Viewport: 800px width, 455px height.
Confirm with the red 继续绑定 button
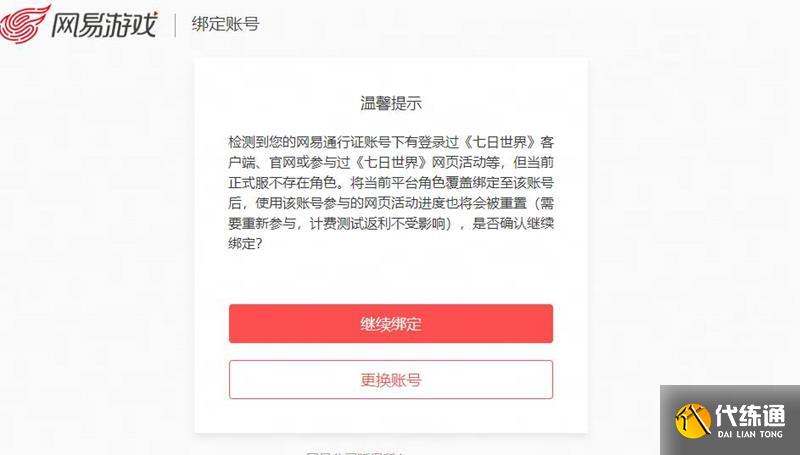point(391,323)
